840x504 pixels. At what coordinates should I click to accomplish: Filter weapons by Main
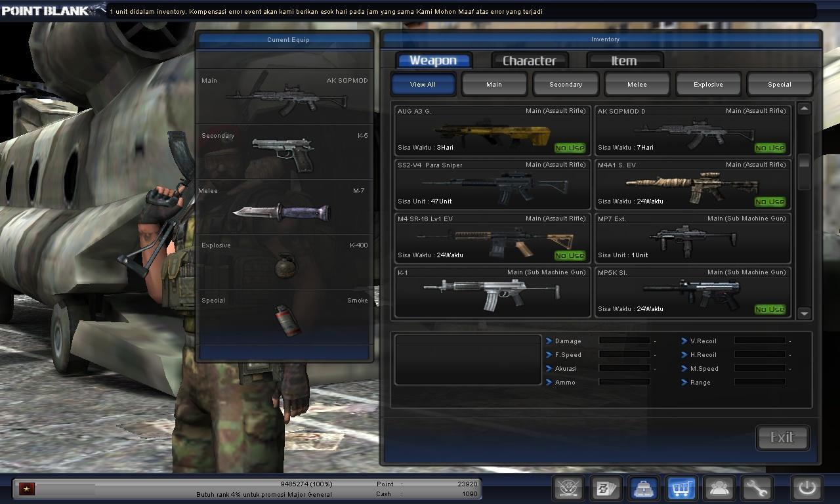pos(494,84)
